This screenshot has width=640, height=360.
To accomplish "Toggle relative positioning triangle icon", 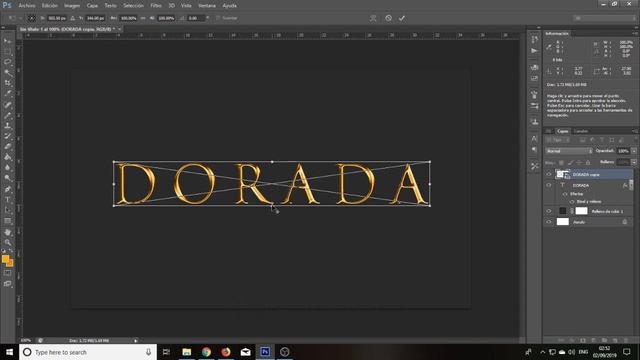I will click(x=73, y=18).
